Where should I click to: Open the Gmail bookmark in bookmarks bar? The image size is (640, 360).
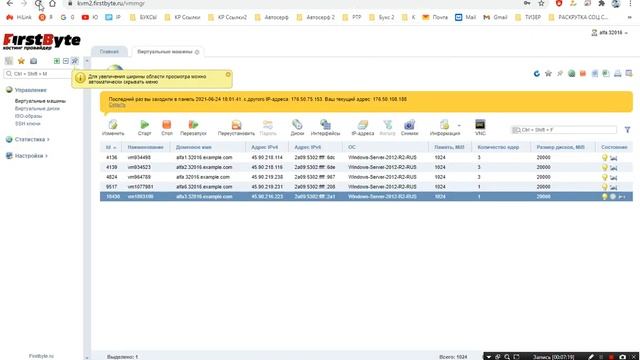495,18
